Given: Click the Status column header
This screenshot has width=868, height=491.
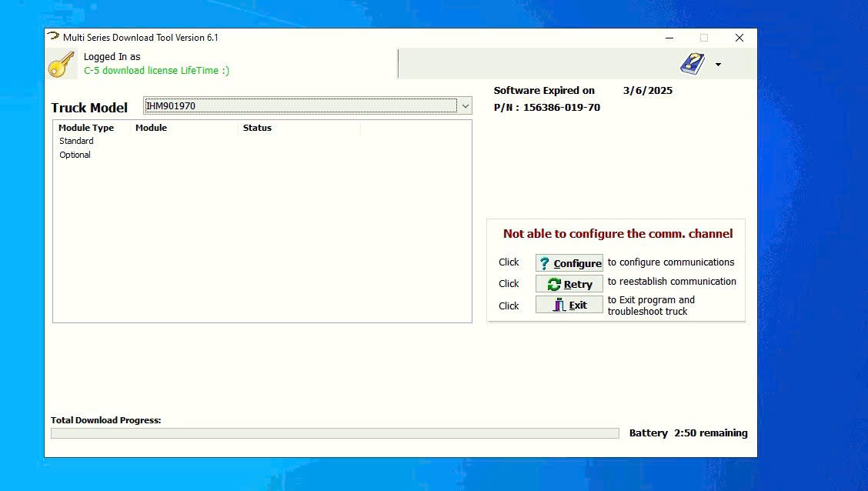Looking at the screenshot, I should (x=257, y=128).
